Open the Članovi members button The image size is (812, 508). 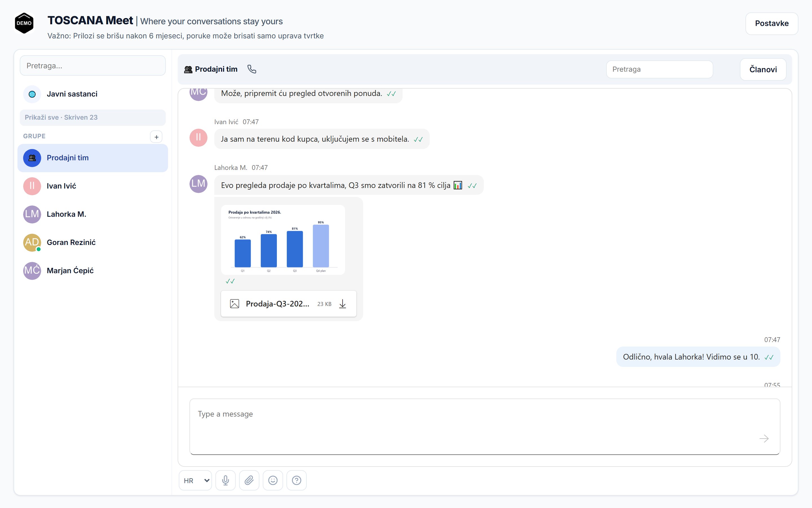763,69
